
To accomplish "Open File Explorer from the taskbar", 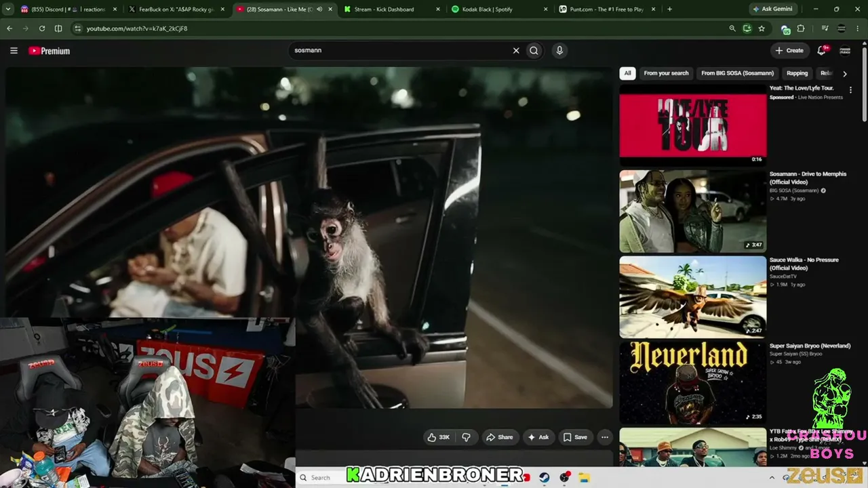I will tap(584, 477).
